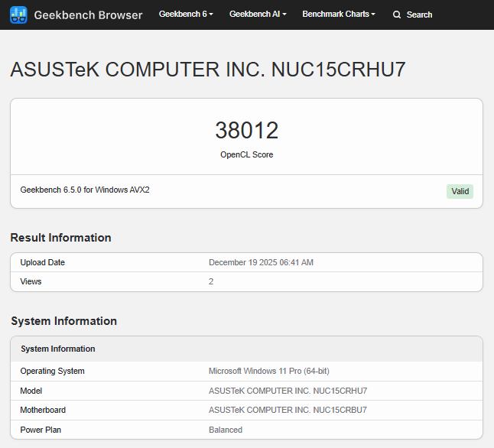Click the Geekbench logo icon
494x448 pixels.
click(x=18, y=15)
